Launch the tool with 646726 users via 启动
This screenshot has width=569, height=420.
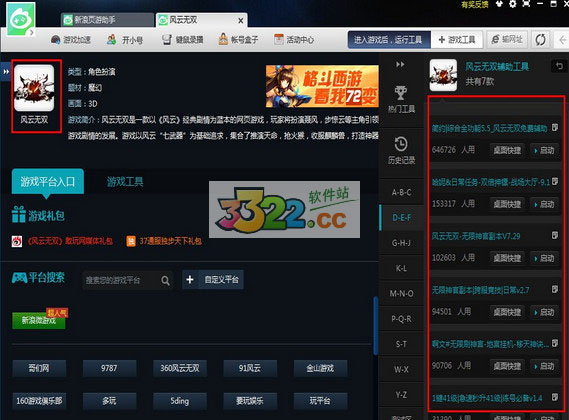tap(544, 150)
